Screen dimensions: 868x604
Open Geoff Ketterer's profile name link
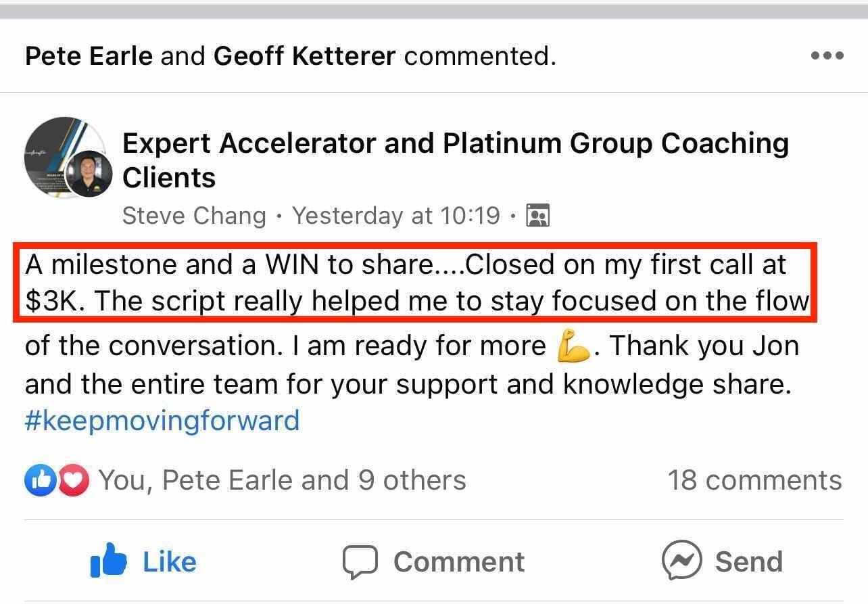click(x=304, y=56)
